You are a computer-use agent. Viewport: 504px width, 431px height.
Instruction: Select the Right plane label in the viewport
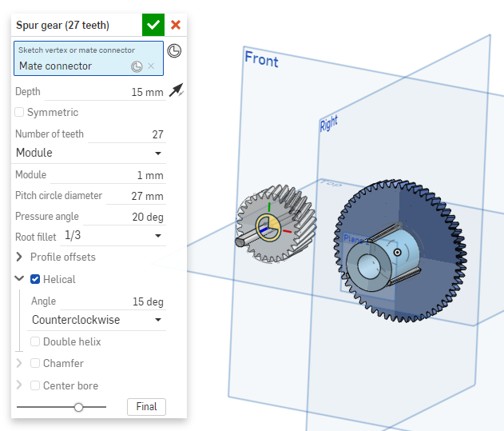coord(328,124)
